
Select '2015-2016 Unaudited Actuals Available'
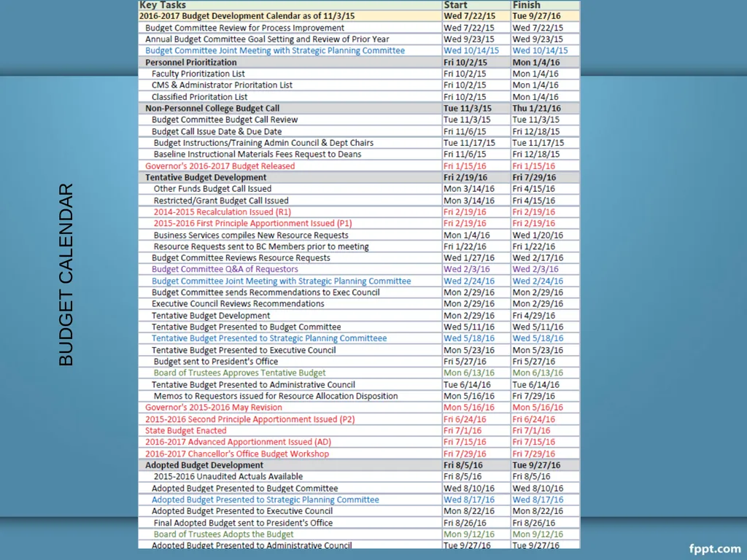pyautogui.click(x=228, y=476)
